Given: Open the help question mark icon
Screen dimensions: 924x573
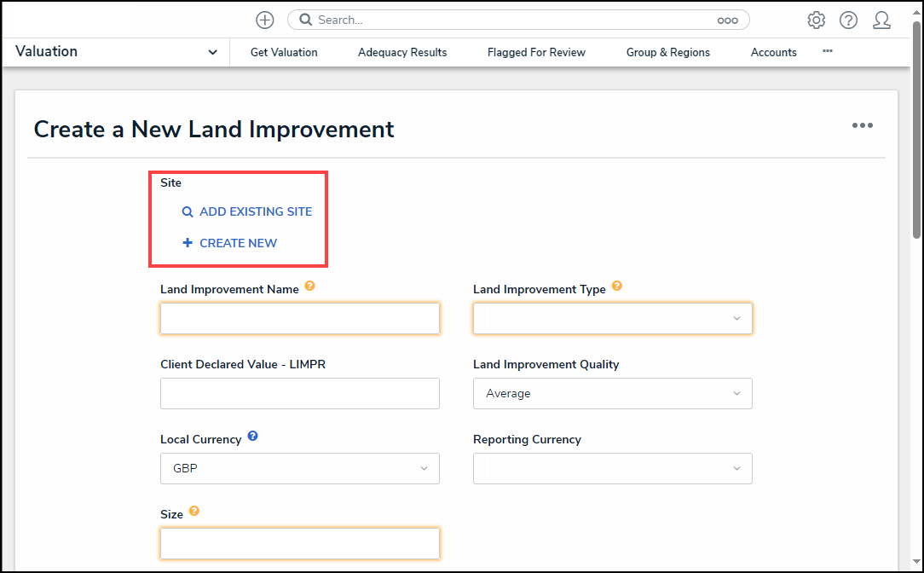Looking at the screenshot, I should point(849,20).
